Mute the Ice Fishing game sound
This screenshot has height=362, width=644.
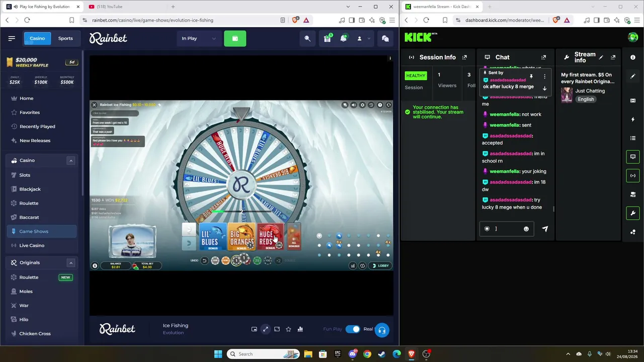coord(354,105)
